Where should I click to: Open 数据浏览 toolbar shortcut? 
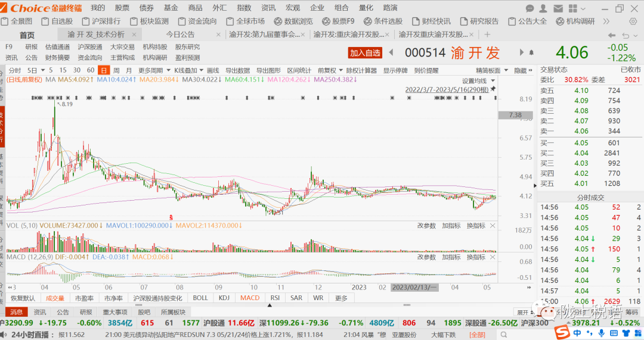pyautogui.click(x=293, y=21)
